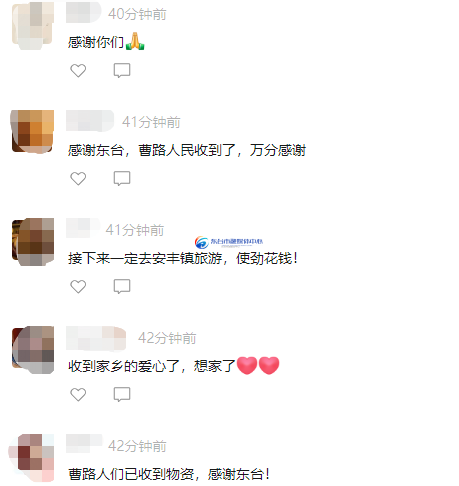The height and width of the screenshot is (486, 459).
Task: Reply to the "收到家乡的爱心了" comment
Action: tap(122, 394)
